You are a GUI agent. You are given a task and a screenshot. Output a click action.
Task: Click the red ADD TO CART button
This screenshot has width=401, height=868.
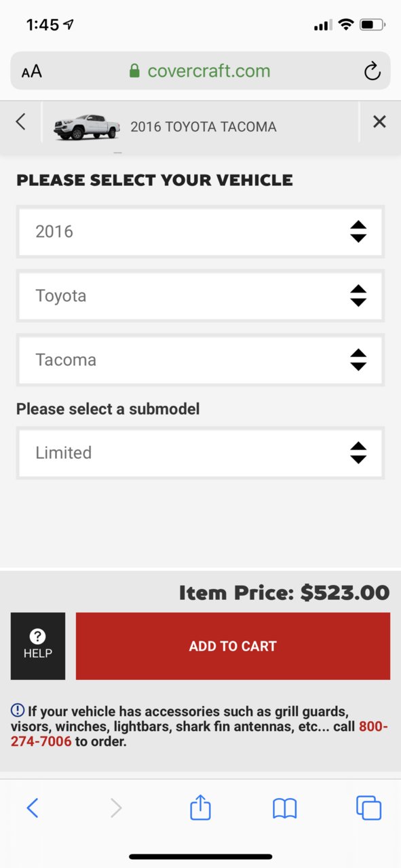(233, 646)
